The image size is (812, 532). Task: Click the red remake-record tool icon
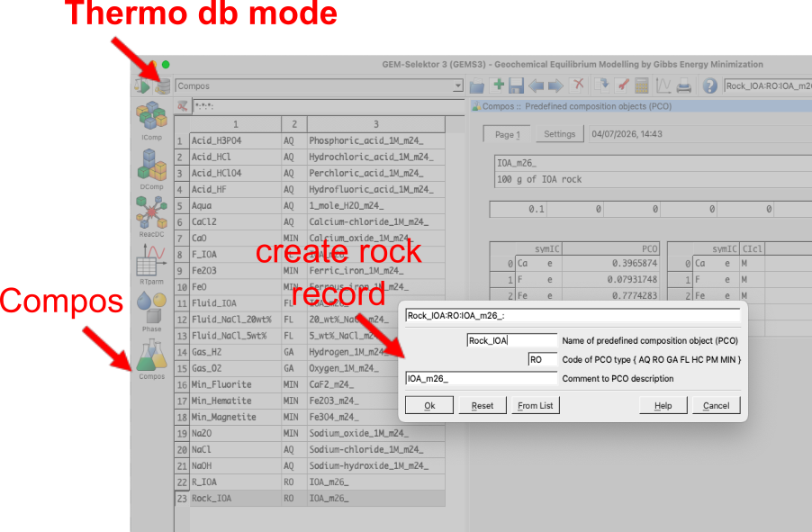pos(623,85)
